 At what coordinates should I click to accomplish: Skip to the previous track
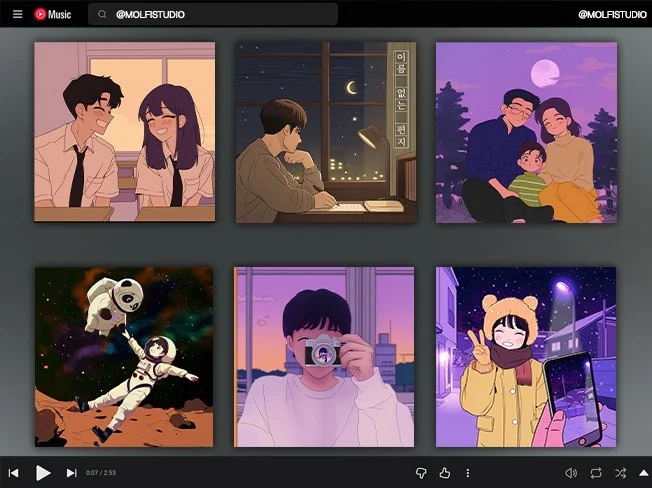click(x=14, y=473)
